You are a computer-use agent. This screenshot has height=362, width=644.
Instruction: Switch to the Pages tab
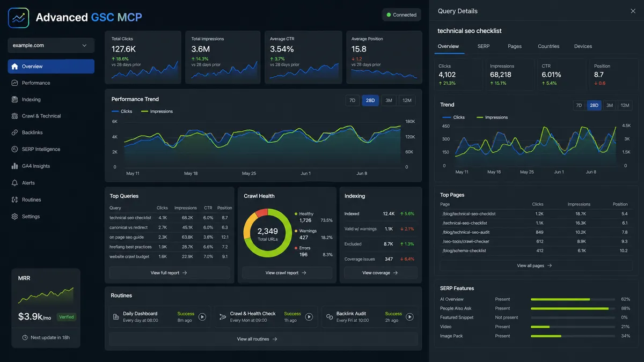[x=515, y=47]
